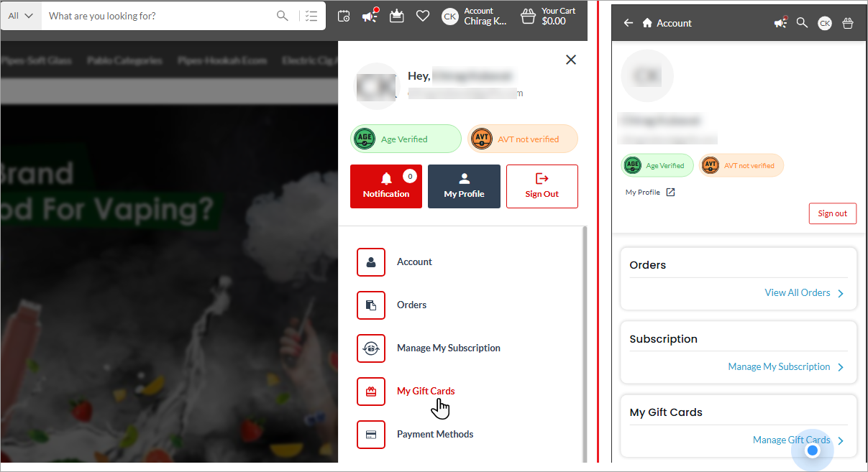868x472 pixels.
Task: Click the green Age Verified badge
Action: [406, 139]
